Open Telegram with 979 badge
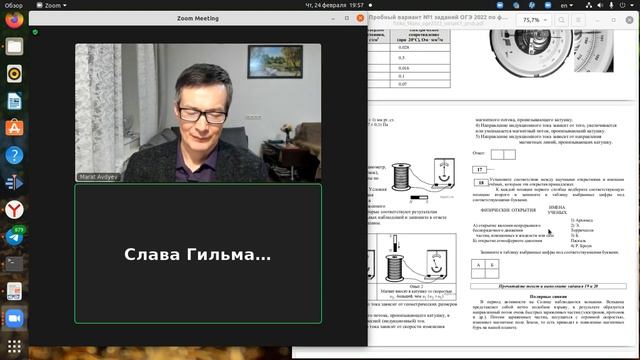Image resolution: width=640 pixels, height=360 pixels. [x=14, y=237]
